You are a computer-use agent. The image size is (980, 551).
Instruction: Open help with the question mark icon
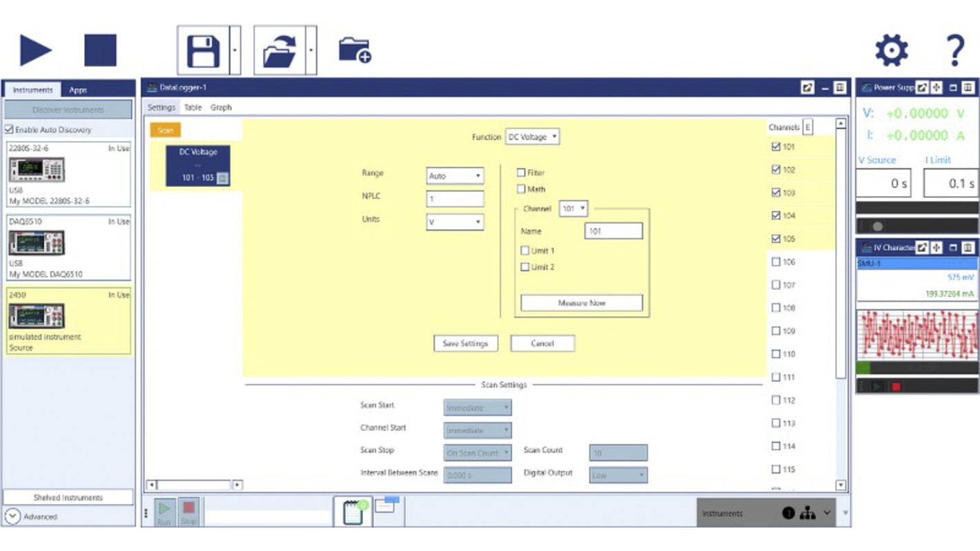click(x=954, y=50)
